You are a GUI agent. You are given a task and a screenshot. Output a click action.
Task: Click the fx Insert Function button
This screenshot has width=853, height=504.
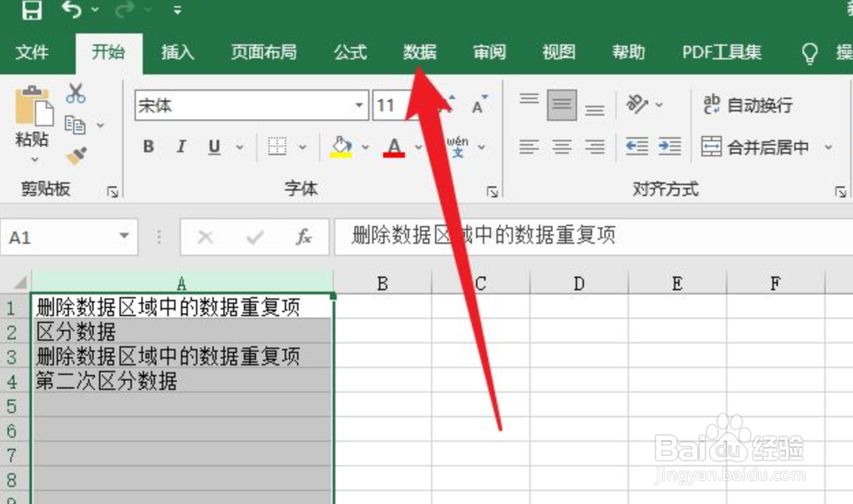pos(303,237)
